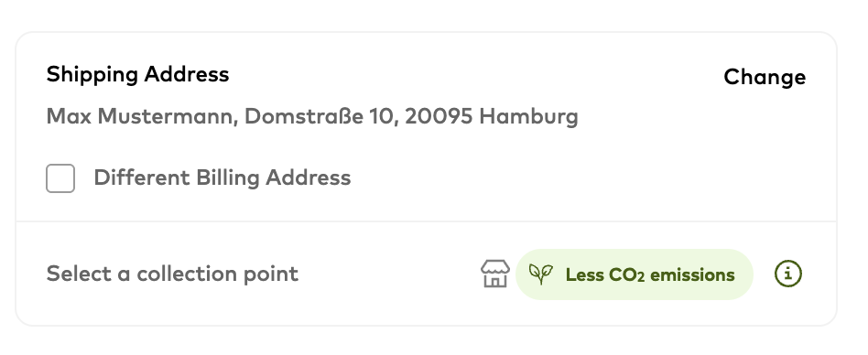868x355 pixels.
Task: Click the word Hamburg in the address
Action: pyautogui.click(x=528, y=117)
